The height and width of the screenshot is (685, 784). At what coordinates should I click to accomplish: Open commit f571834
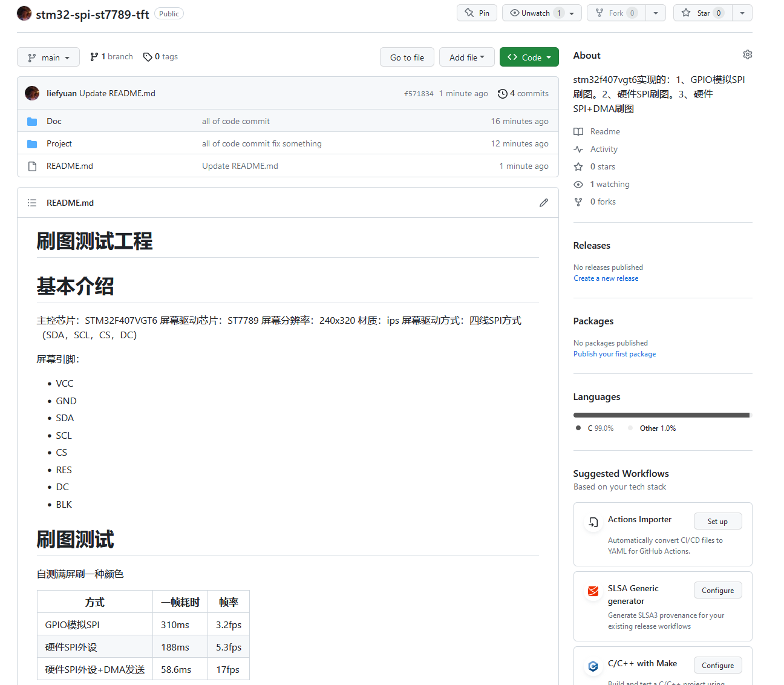419,93
